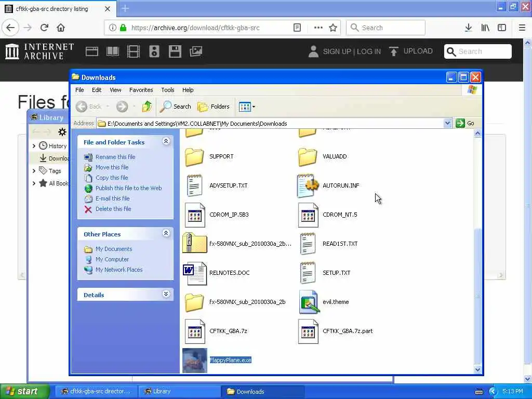Click Publish this file to the Web
The width and height of the screenshot is (532, 399).
129,188
